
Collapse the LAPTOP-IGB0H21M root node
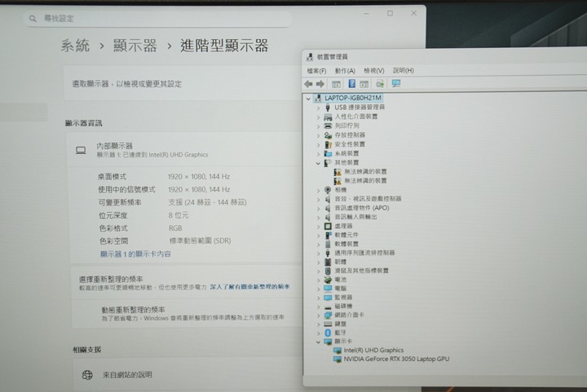click(x=308, y=98)
